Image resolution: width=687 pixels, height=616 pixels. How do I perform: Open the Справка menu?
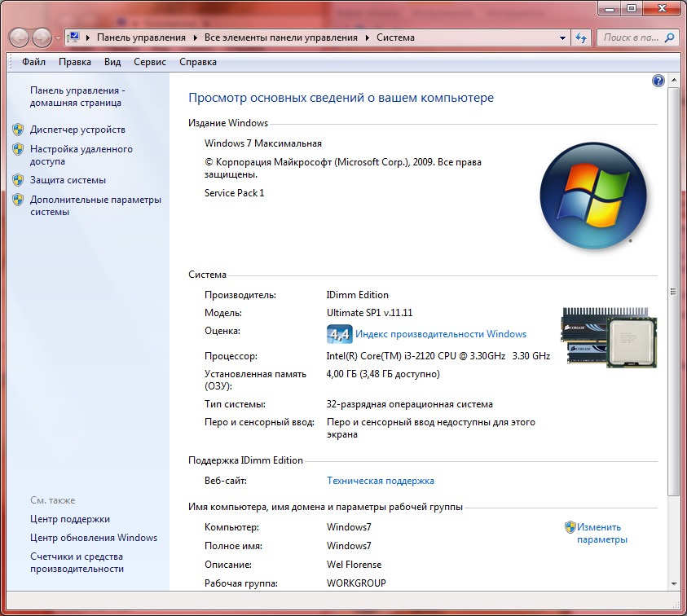(197, 62)
